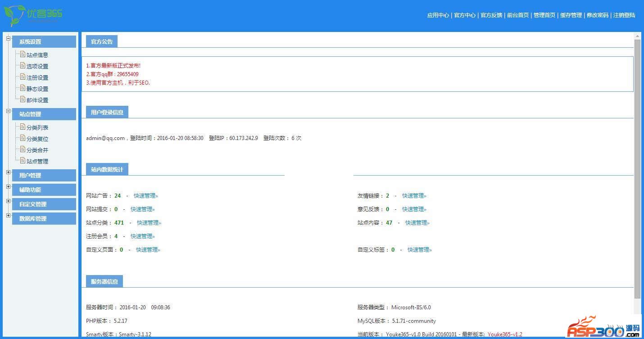Expand the 辅助功能 tree node
The image size is (644, 339).
point(8,186)
